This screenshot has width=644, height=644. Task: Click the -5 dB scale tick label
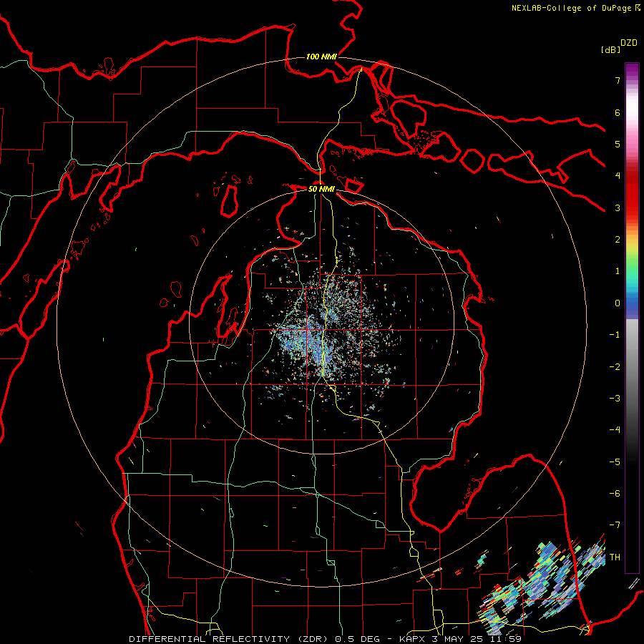pos(615,462)
